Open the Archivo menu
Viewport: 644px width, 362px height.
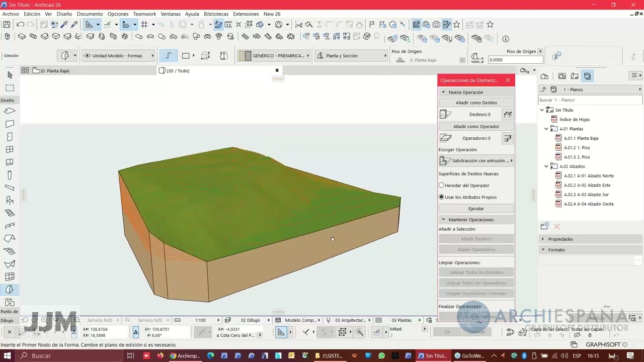[11, 14]
